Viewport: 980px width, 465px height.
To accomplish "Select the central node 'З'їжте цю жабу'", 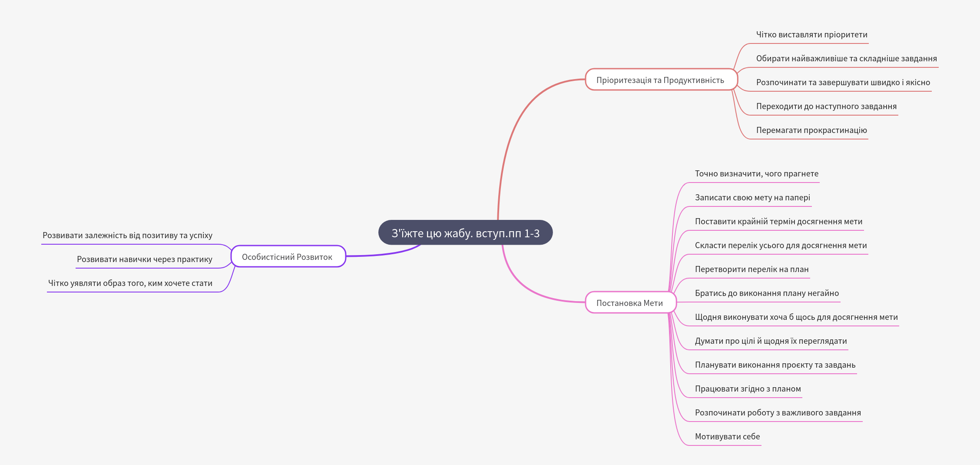I will click(465, 233).
